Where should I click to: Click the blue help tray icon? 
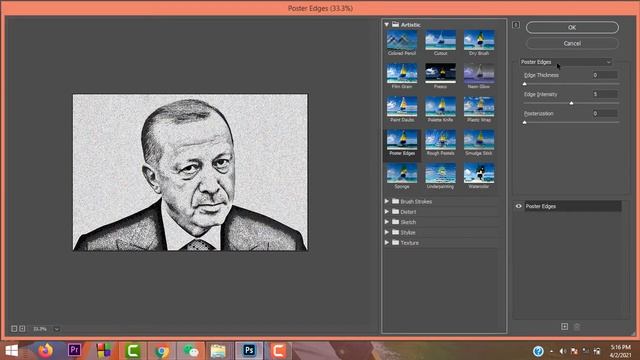538,351
